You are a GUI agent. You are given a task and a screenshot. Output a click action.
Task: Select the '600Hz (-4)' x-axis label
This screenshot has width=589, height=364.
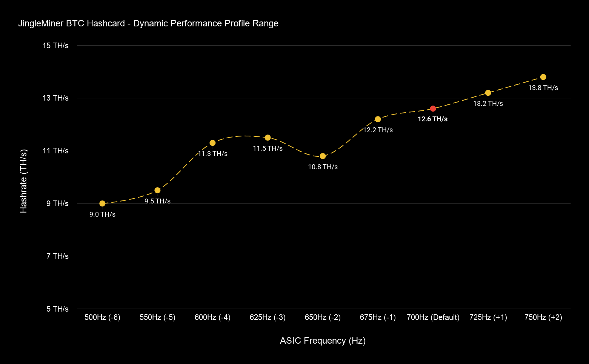point(212,317)
